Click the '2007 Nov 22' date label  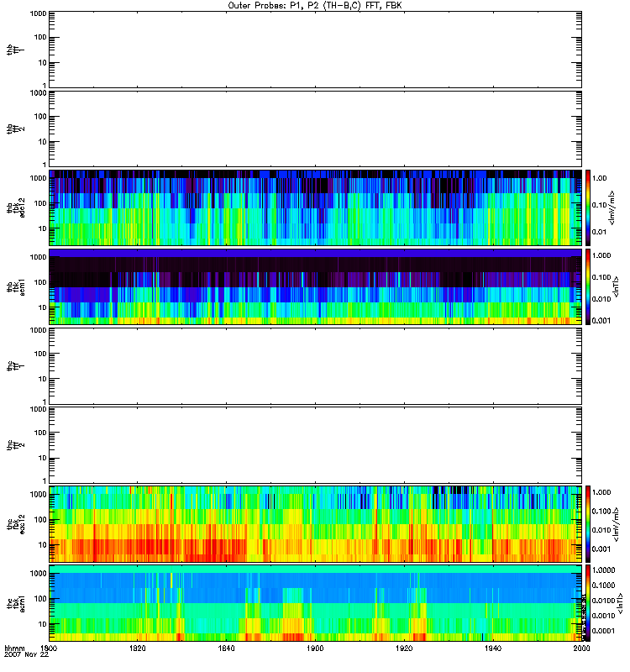(x=26, y=654)
